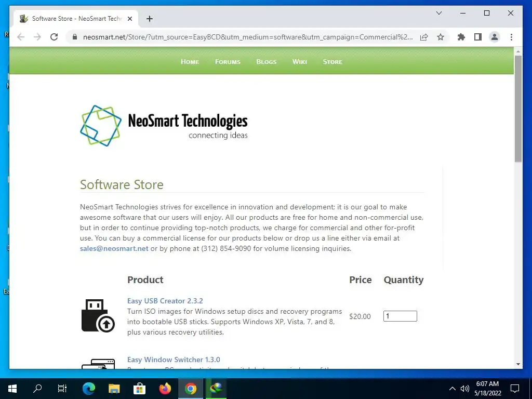The width and height of the screenshot is (532, 399).
Task: Click the sales@neosmart.net email link
Action: pos(114,248)
